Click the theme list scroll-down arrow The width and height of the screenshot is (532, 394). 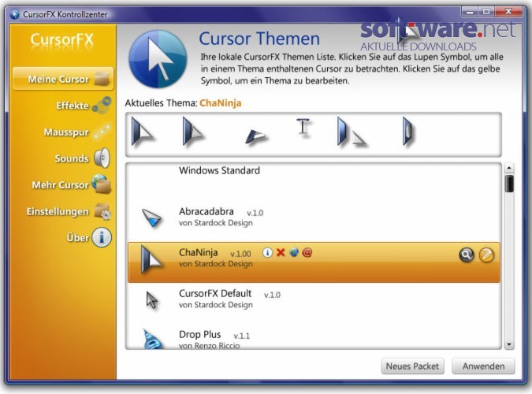point(509,345)
